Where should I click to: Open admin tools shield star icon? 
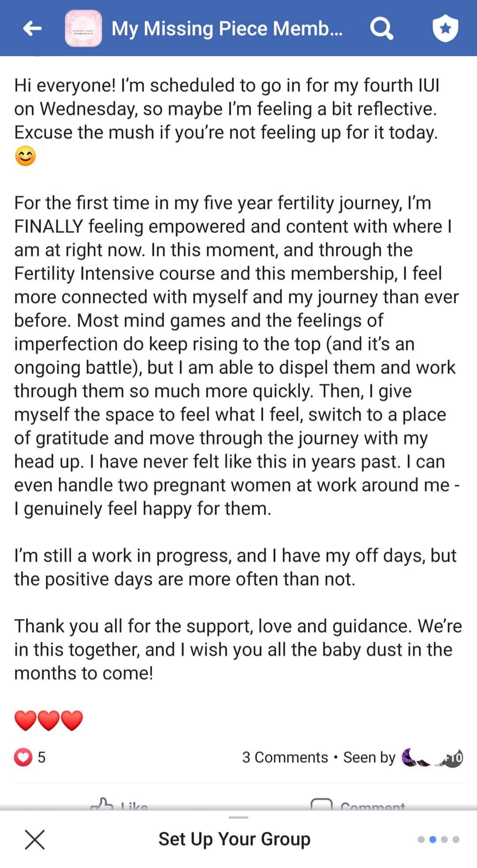coord(445,29)
